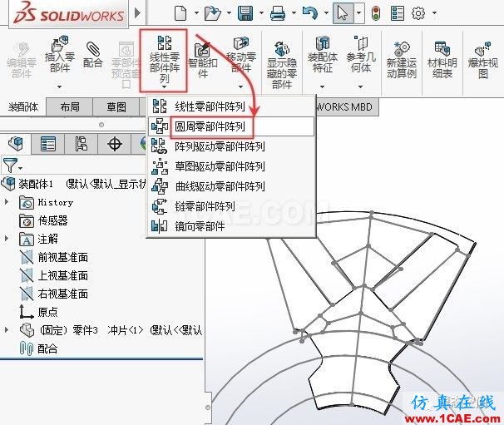504x425 pixels.
Task: Select 前视基准面 plane
Action: click(54, 257)
